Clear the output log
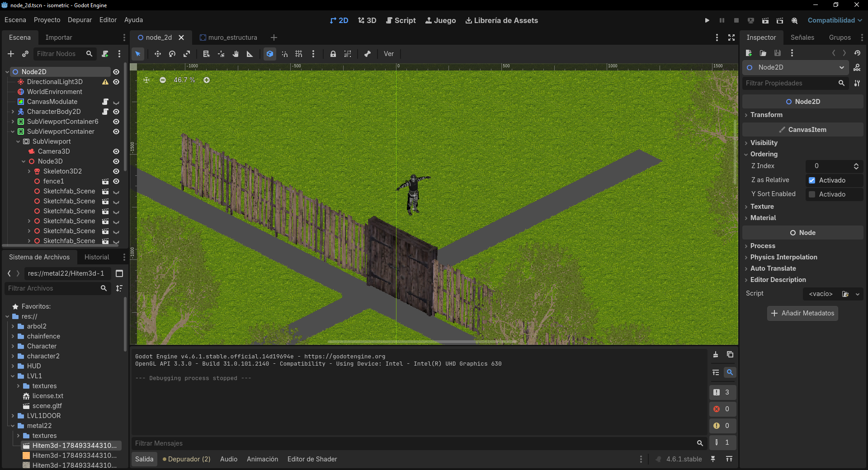 tap(716, 355)
